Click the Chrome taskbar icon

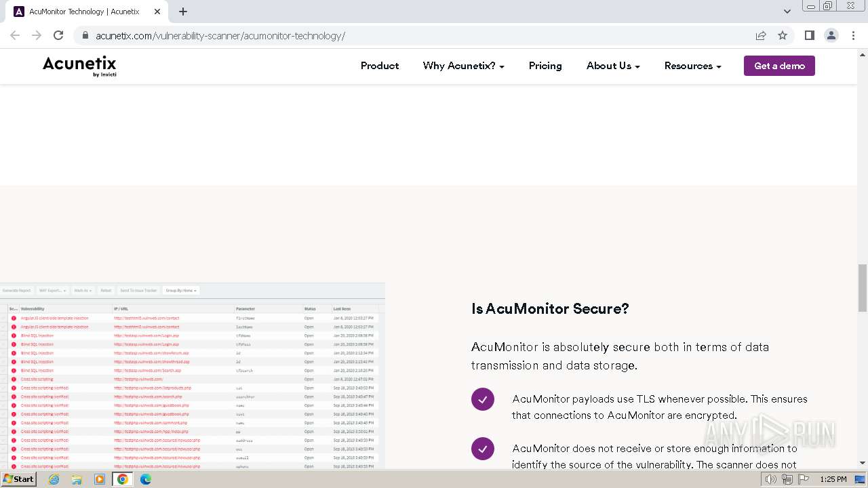[123, 479]
